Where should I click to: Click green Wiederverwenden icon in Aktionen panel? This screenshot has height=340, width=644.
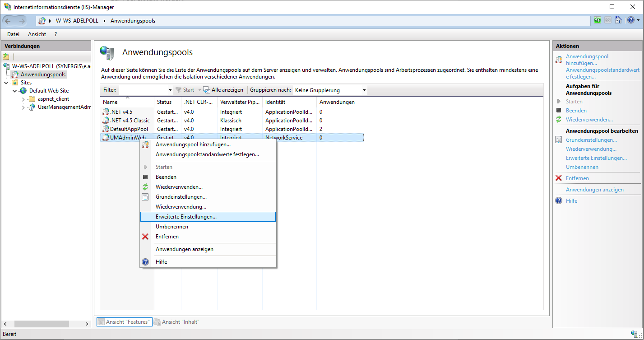pyautogui.click(x=559, y=120)
